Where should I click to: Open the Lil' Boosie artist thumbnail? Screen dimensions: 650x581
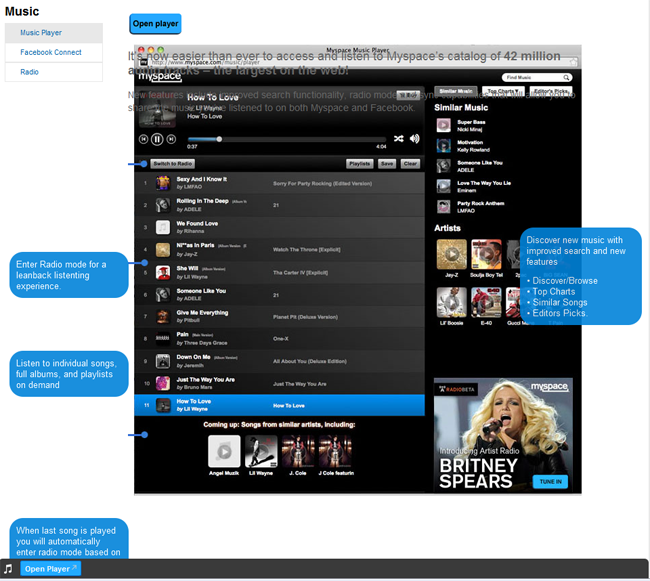[x=451, y=302]
